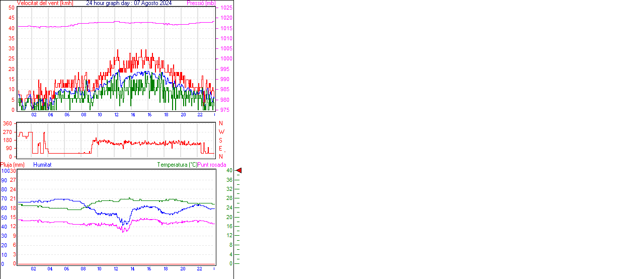Image resolution: width=644 pixels, height=279 pixels.
Task: Click the "Velocitat del vent (kmh)" axis label
Action: [x=45, y=3]
